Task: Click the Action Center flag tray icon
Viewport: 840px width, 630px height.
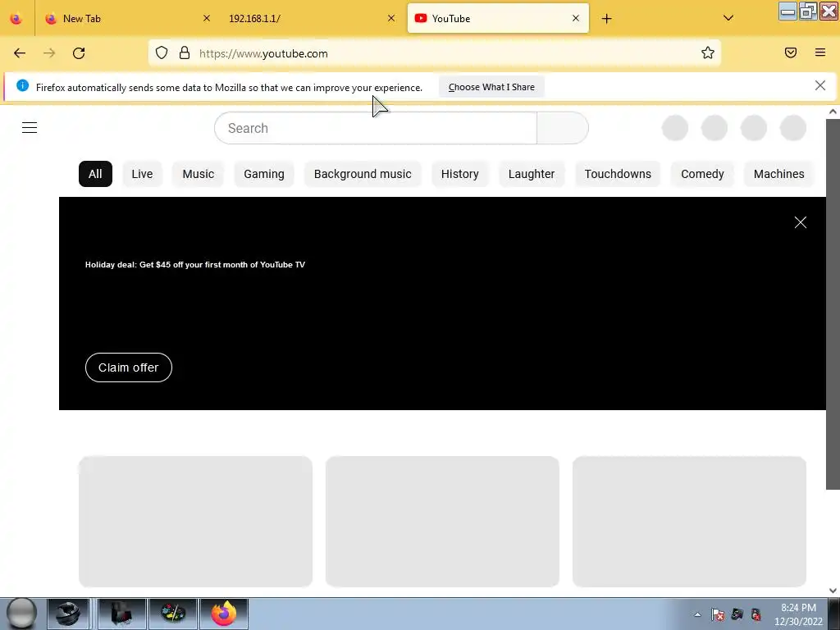Action: 718,614
